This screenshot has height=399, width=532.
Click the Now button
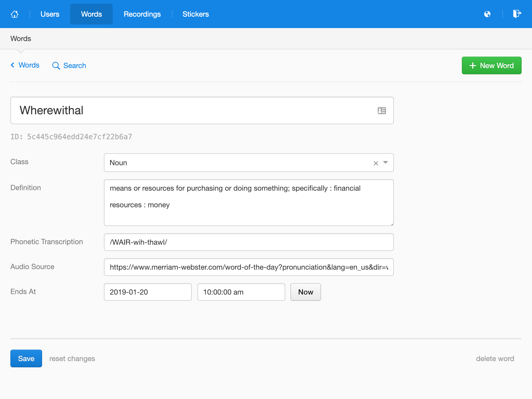305,292
